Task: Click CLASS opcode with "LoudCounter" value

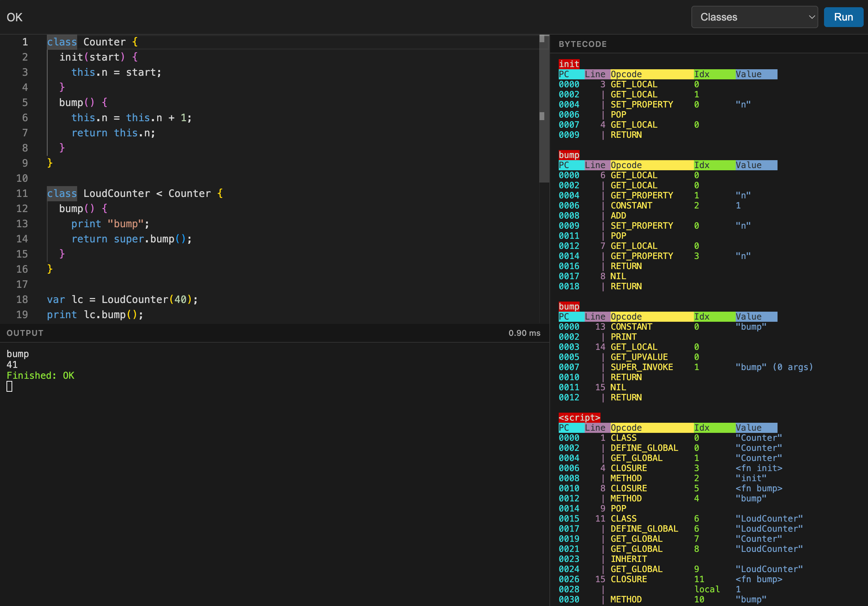Action: [624, 519]
